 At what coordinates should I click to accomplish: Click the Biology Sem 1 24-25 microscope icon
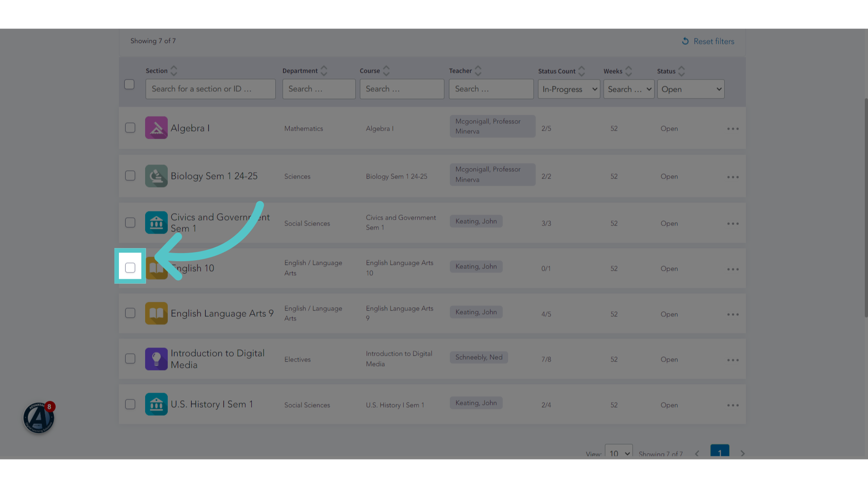pos(156,176)
